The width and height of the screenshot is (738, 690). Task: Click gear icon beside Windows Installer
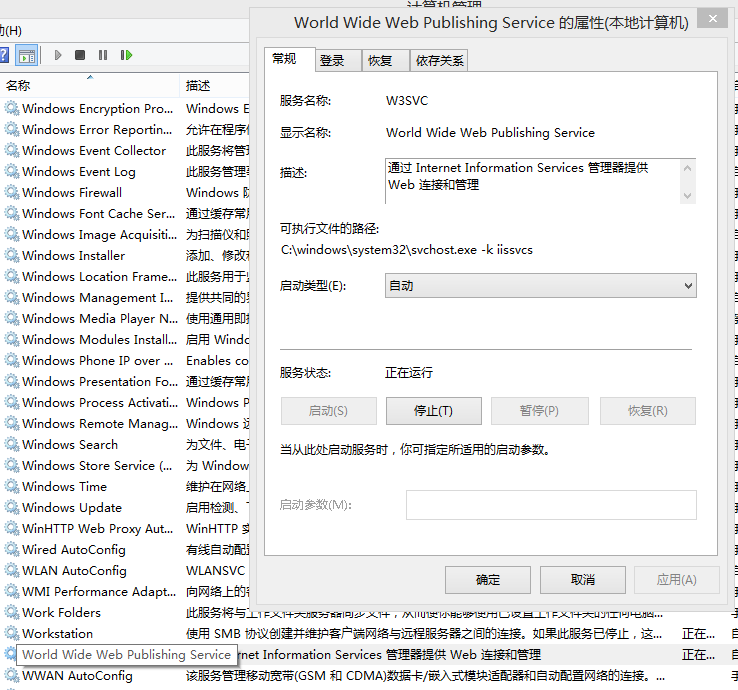coord(12,255)
